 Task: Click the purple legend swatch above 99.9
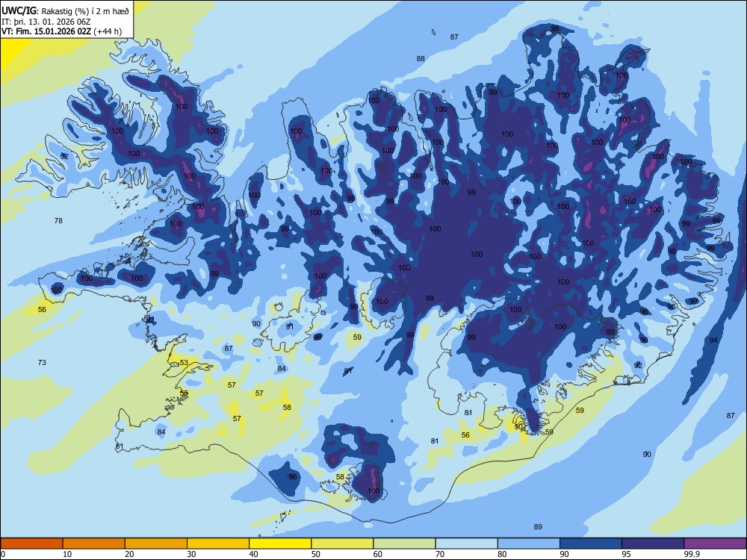tap(715, 544)
